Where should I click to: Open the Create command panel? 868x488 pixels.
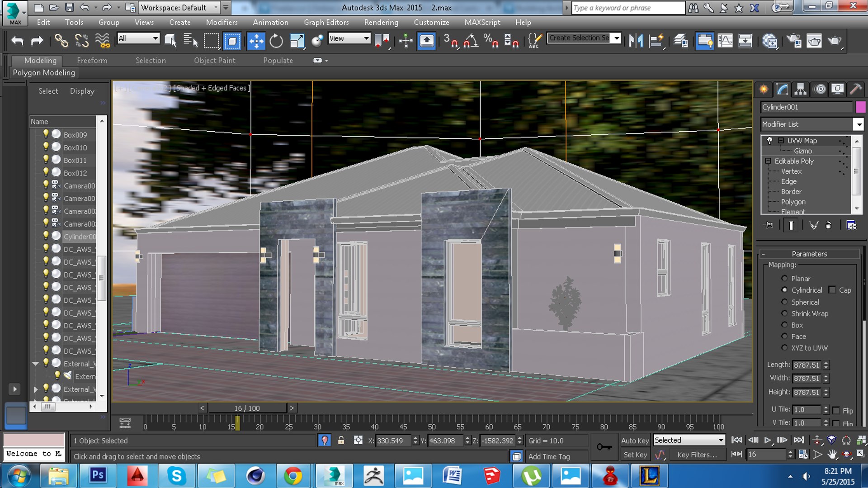point(764,89)
